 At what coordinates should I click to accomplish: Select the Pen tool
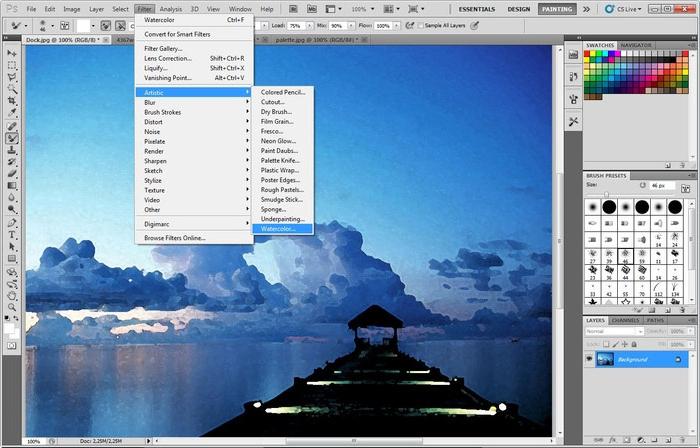[12, 223]
